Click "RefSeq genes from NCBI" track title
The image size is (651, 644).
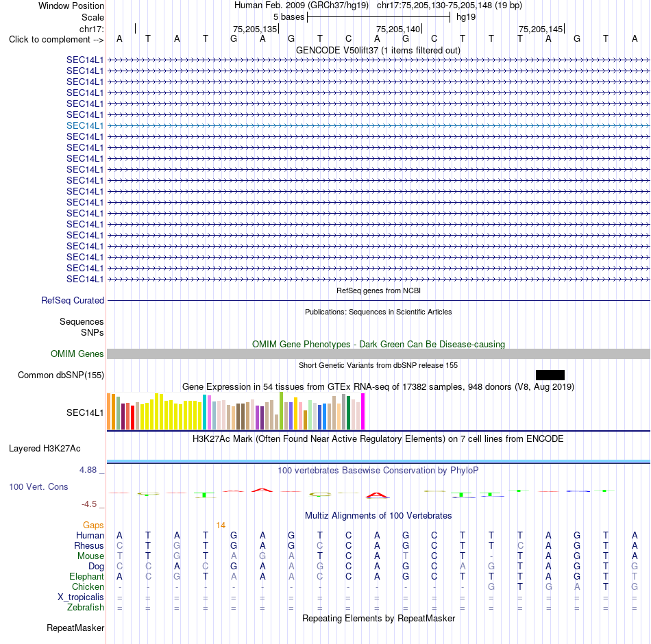point(378,290)
